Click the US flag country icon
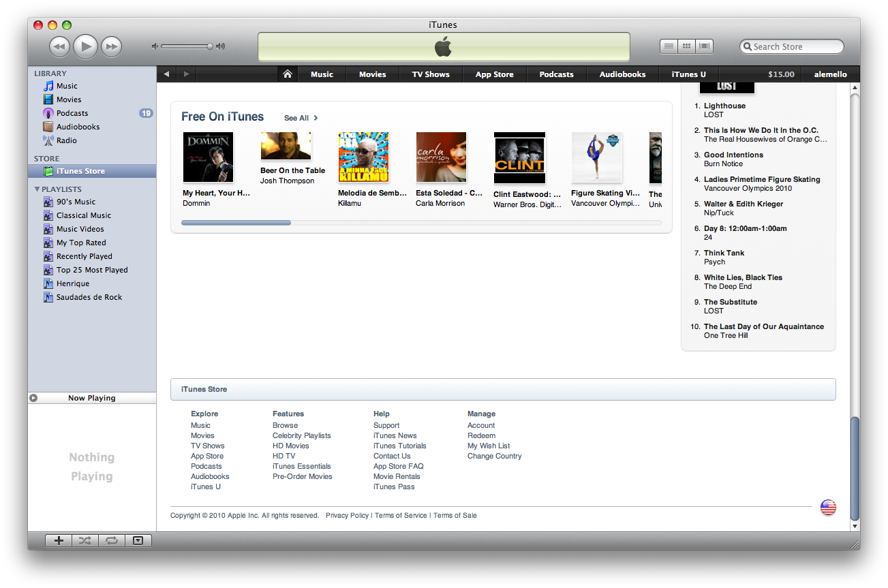Viewport: 888px width, 588px height. click(828, 507)
